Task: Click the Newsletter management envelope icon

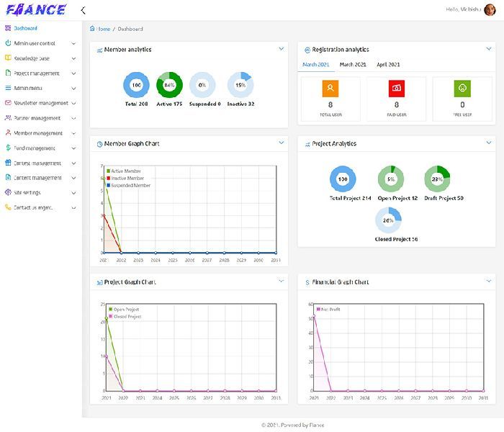Action: (x=7, y=103)
